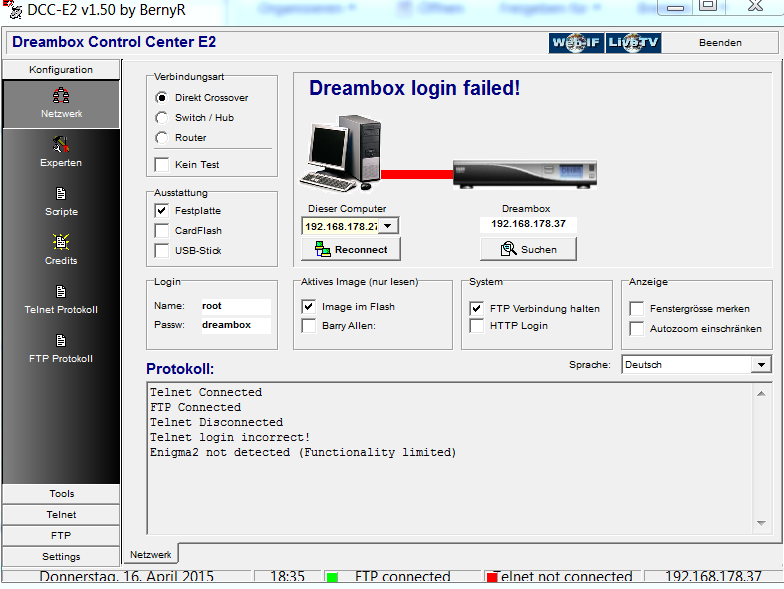Toggle the USB-Stick checkbox

pos(162,251)
